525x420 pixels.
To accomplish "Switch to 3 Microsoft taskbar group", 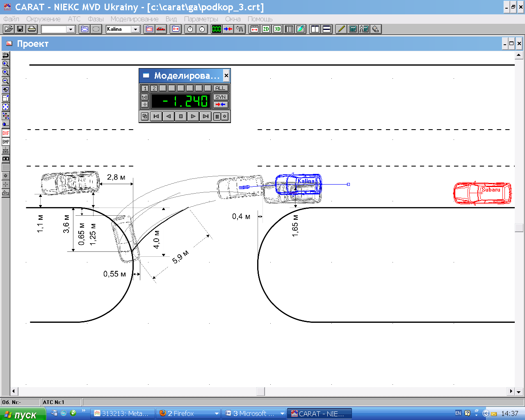I will [254, 413].
